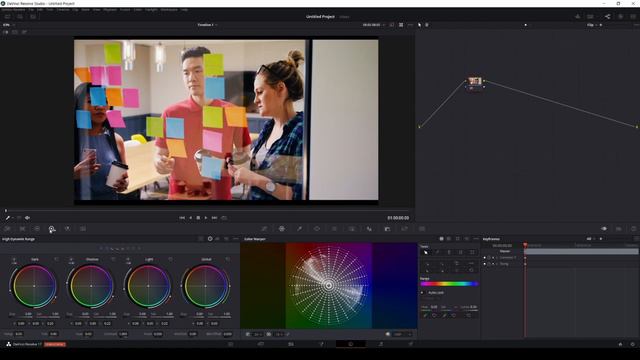Open the Magic Mask palette
640x360 pixels.
(x=352, y=229)
